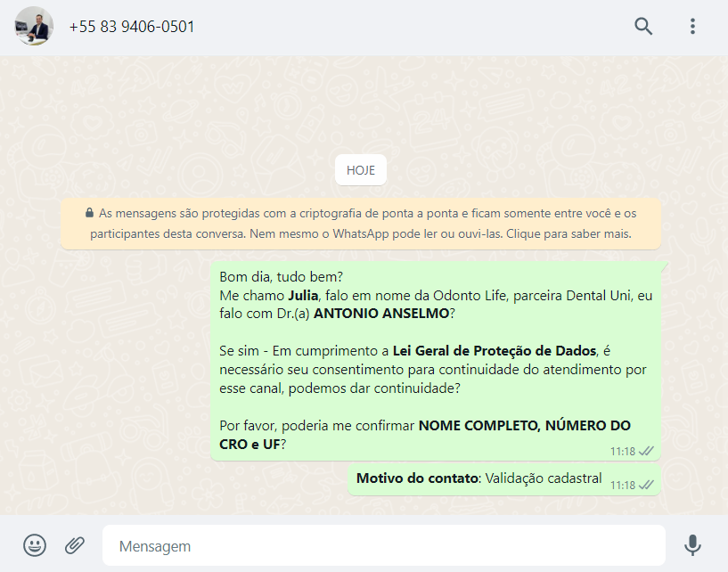Open the three-dot chat menu
728x572 pixels.
692,27
